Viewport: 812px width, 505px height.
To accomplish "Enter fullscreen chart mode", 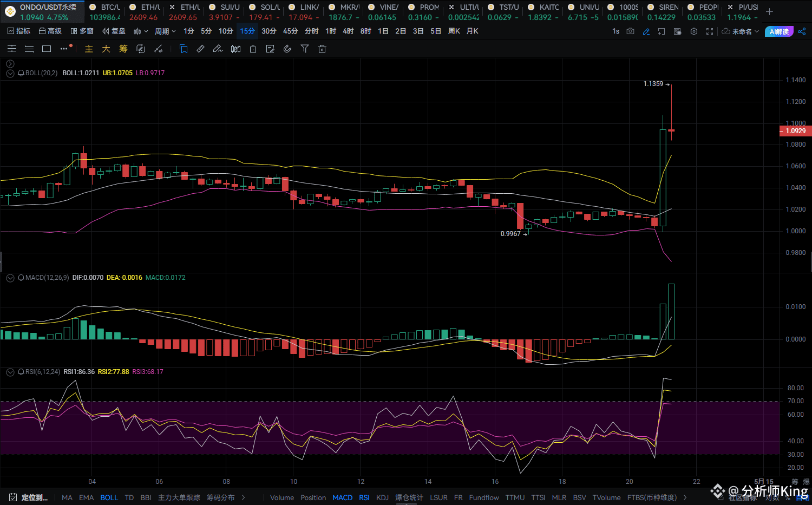I will pos(710,31).
